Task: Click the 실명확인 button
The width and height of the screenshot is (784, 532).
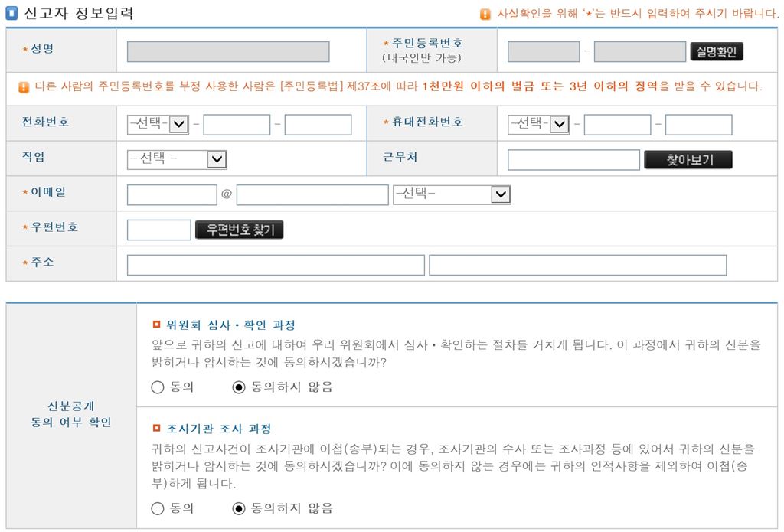Action: 715,51
